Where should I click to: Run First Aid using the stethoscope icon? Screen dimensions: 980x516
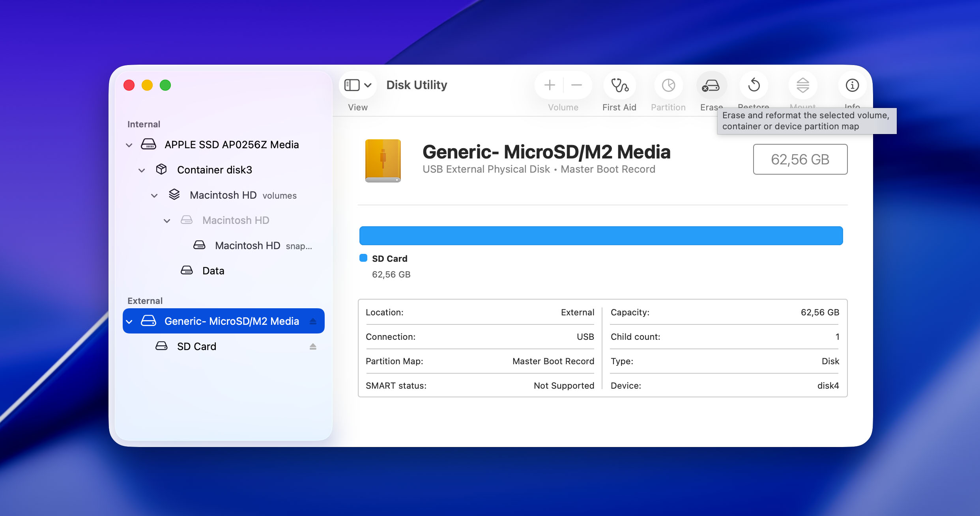(x=619, y=85)
